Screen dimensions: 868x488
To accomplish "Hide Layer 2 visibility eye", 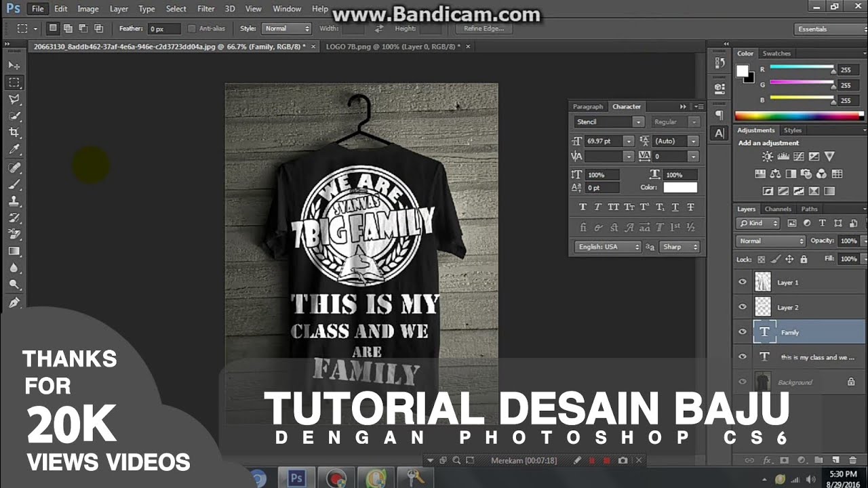I will (x=743, y=307).
